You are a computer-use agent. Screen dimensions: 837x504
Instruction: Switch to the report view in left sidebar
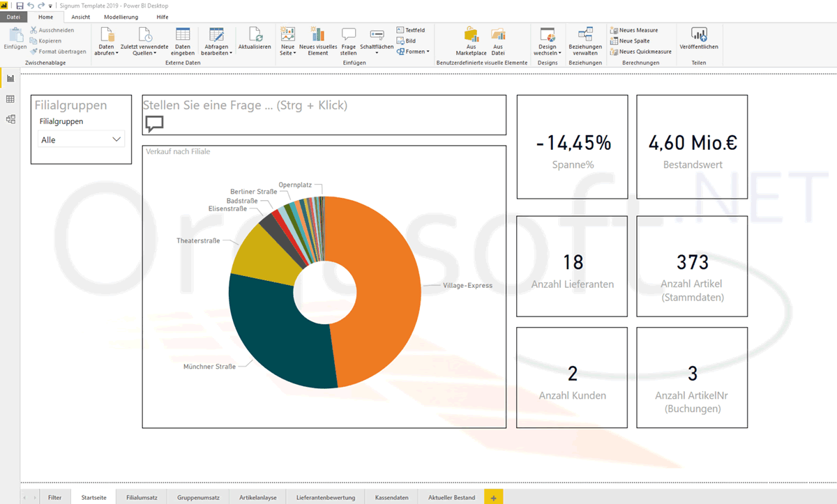(x=10, y=79)
